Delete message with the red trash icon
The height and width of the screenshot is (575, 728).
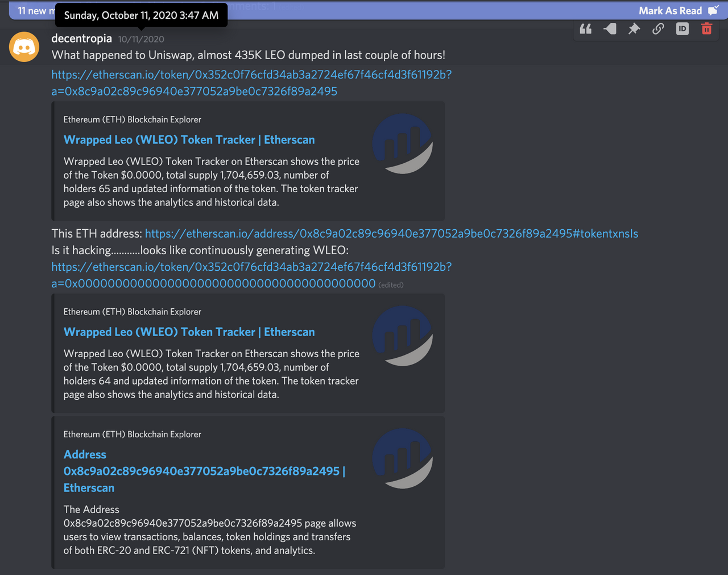(x=706, y=29)
